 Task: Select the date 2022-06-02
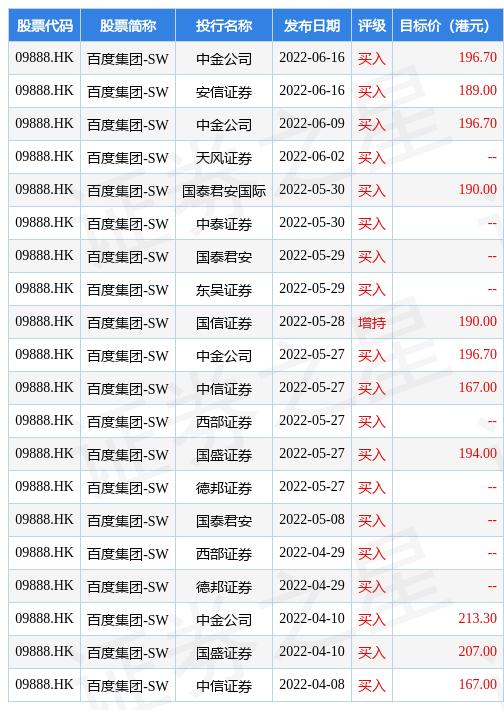tap(312, 157)
